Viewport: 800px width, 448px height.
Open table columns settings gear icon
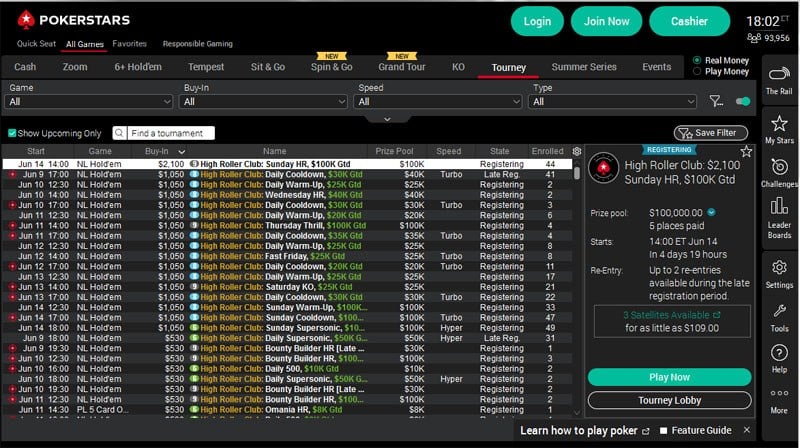(x=577, y=151)
